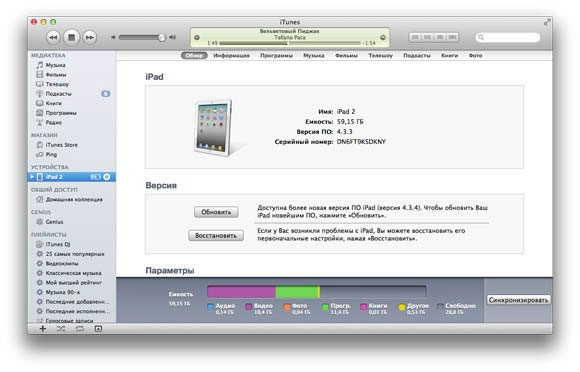Click the low-volume speaker icon

pos(114,37)
